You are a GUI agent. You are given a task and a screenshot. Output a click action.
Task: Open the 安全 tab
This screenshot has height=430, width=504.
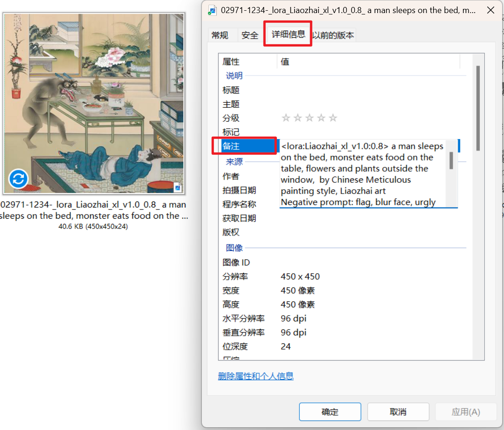(x=250, y=35)
